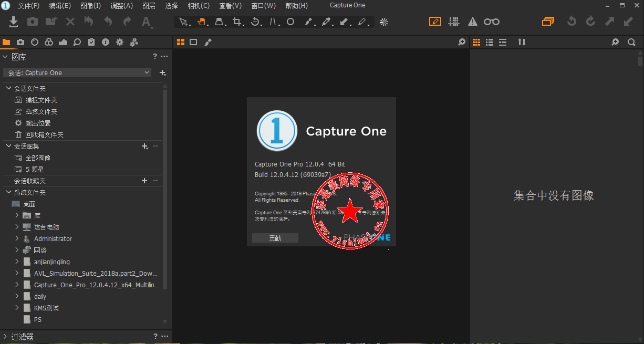Select the Spot removal circle tool
644x344 pixels.
290,22
